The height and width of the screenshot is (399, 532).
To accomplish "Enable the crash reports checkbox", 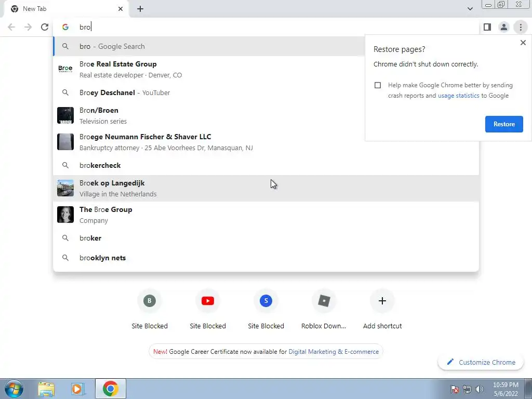I will [x=378, y=85].
